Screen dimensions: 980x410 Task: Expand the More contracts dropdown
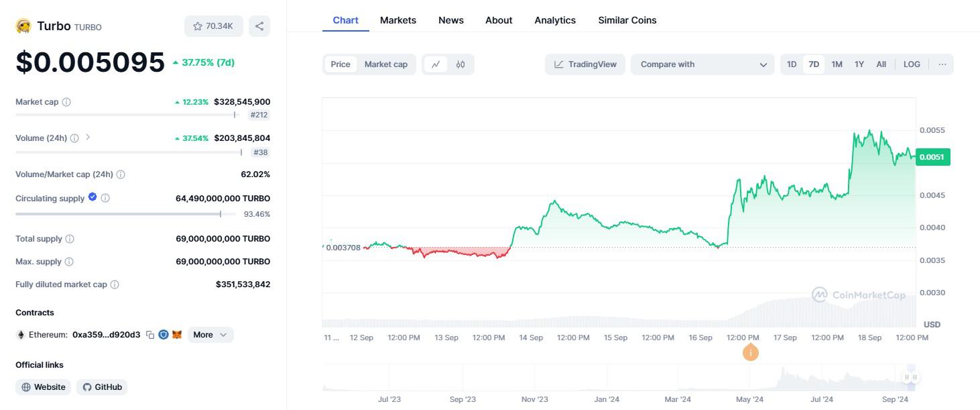pyautogui.click(x=210, y=335)
